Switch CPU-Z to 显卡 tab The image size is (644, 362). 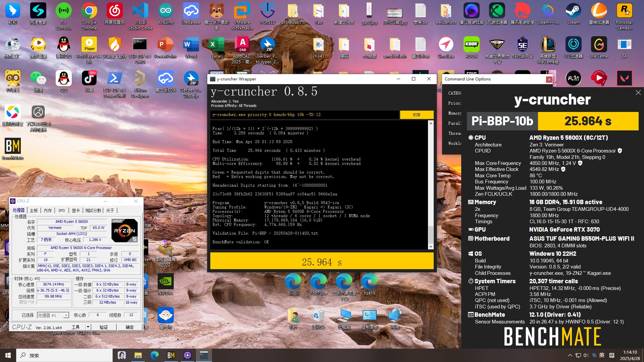pyautogui.click(x=76, y=210)
